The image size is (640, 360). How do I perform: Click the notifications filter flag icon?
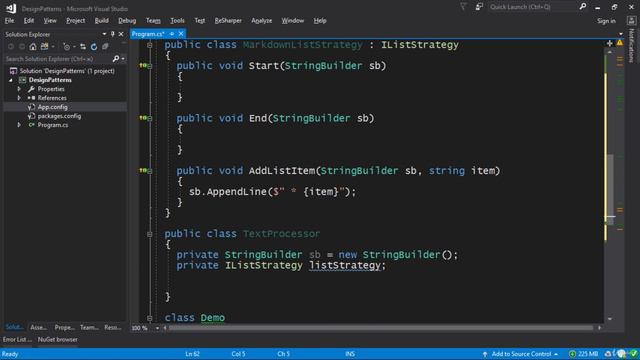tap(463, 7)
